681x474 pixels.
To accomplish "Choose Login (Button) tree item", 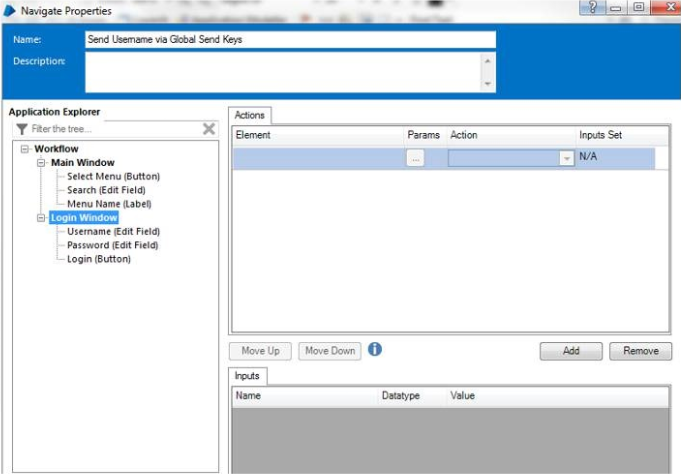I will [x=98, y=259].
